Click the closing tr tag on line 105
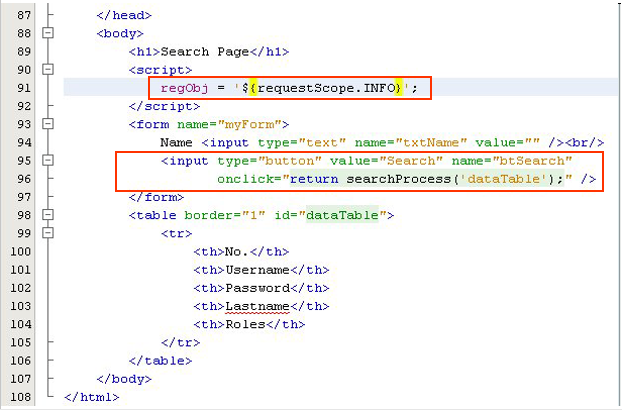This screenshot has width=622, height=410. pos(180,343)
